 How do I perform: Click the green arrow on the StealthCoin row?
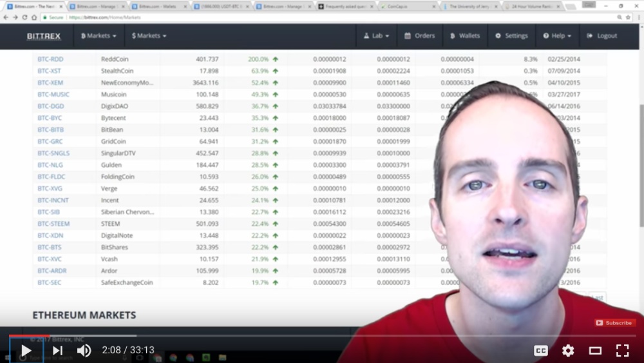point(276,71)
